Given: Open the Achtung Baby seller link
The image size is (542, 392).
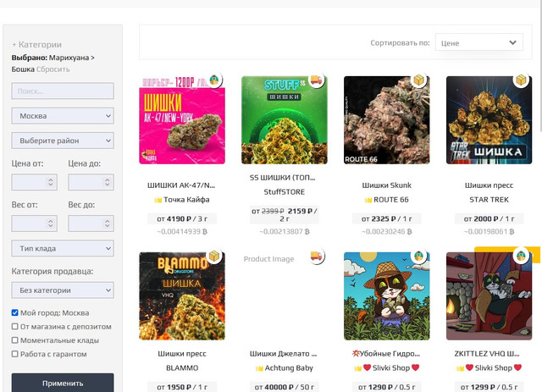Looking at the screenshot, I should [289, 368].
